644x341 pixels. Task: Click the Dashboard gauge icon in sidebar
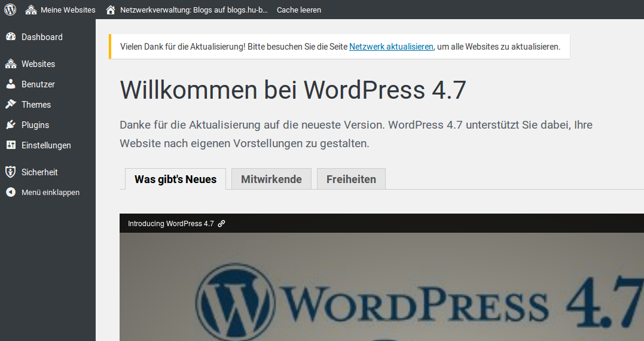11,37
